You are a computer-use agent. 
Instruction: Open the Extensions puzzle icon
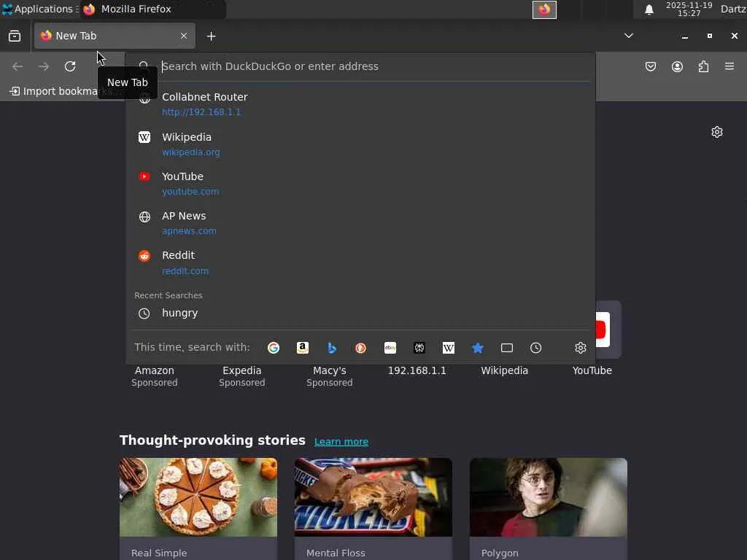click(x=703, y=66)
